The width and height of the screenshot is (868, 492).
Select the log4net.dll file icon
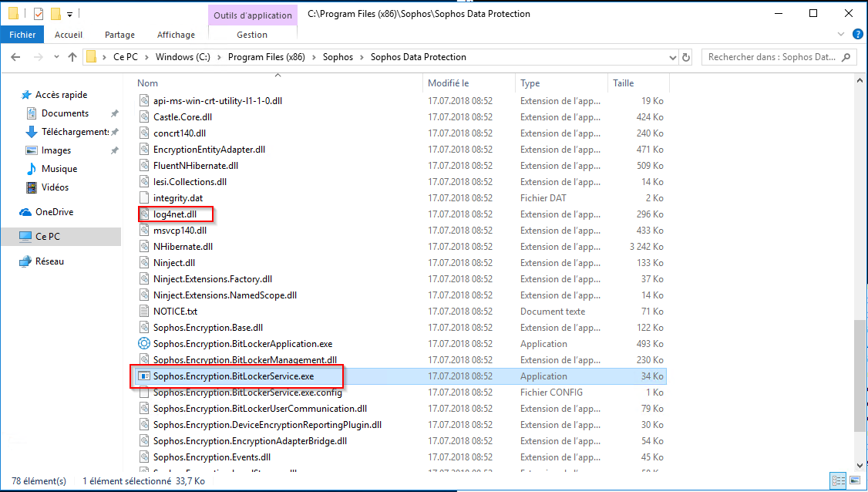point(144,214)
